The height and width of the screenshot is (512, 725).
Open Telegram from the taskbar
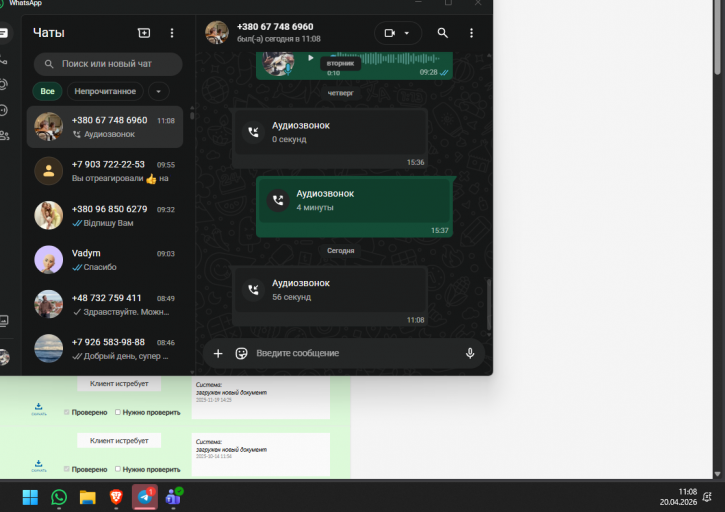(145, 497)
